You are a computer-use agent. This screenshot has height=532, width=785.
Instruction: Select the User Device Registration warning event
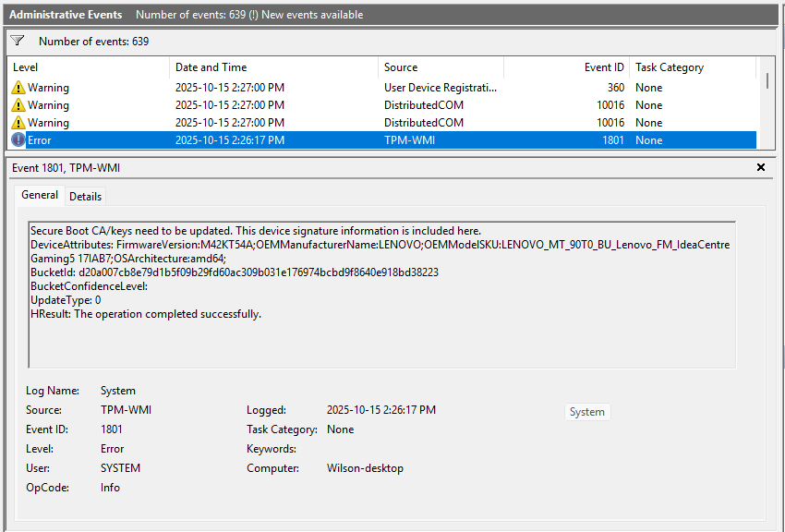point(277,87)
